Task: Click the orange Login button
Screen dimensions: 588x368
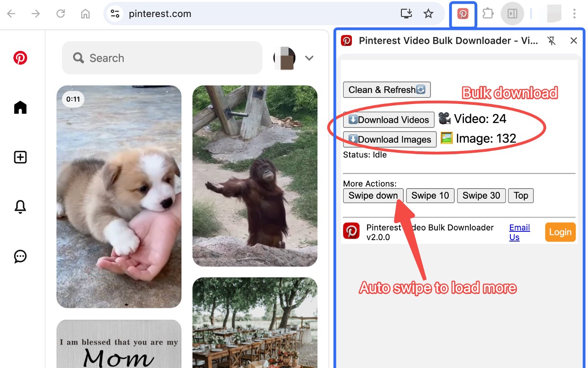Action: 560,232
